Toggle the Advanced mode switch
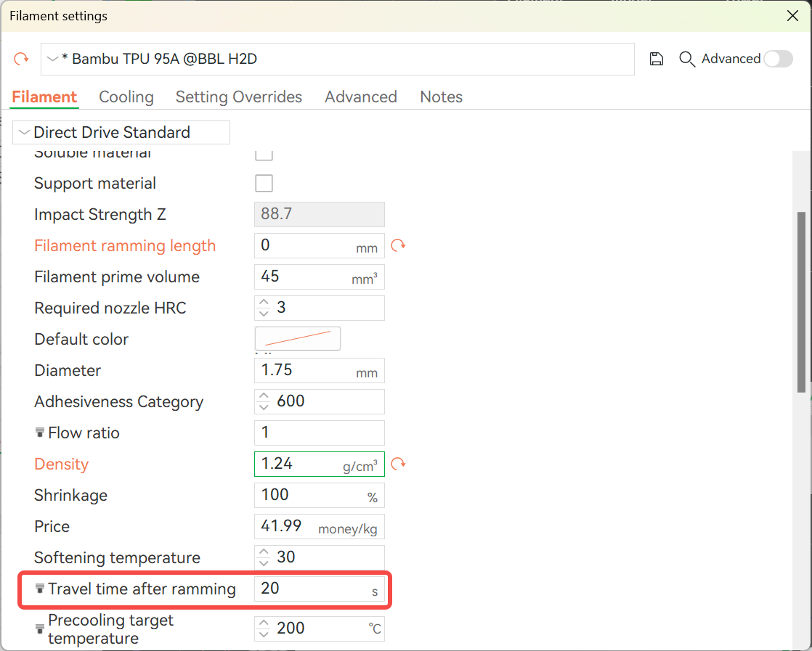812x651 pixels. coord(779,59)
